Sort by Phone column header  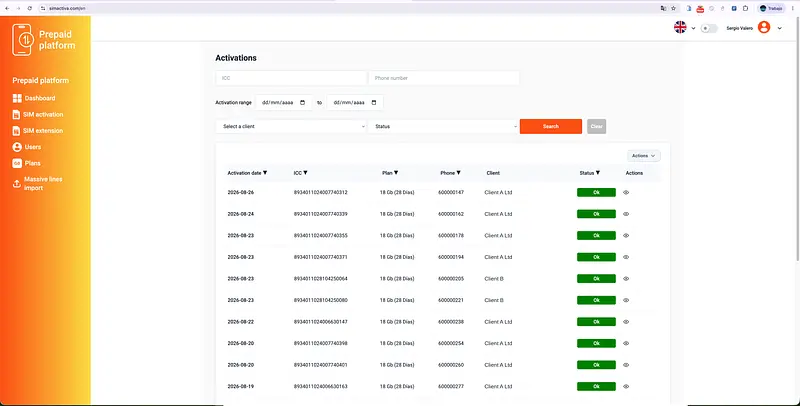tap(451, 173)
